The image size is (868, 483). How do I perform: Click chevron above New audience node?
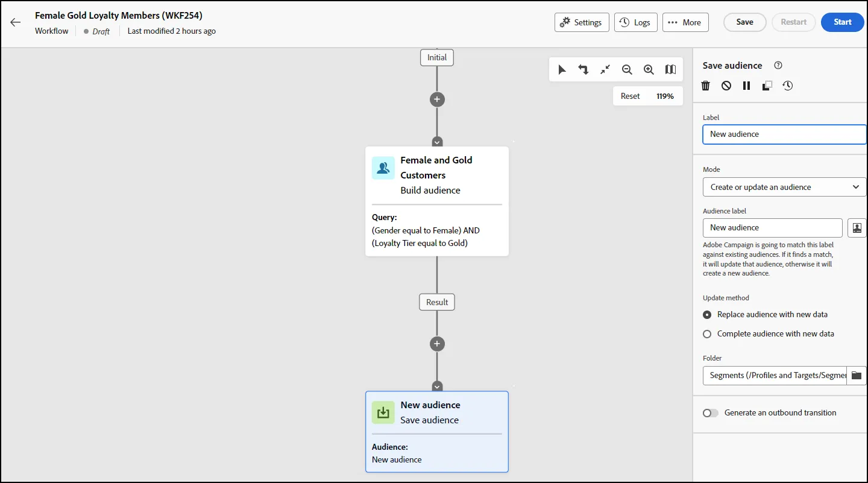tap(437, 387)
